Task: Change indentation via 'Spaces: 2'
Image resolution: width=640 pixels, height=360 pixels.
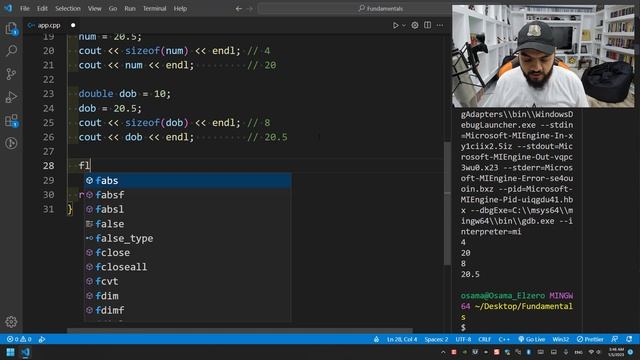Action: pyautogui.click(x=436, y=340)
